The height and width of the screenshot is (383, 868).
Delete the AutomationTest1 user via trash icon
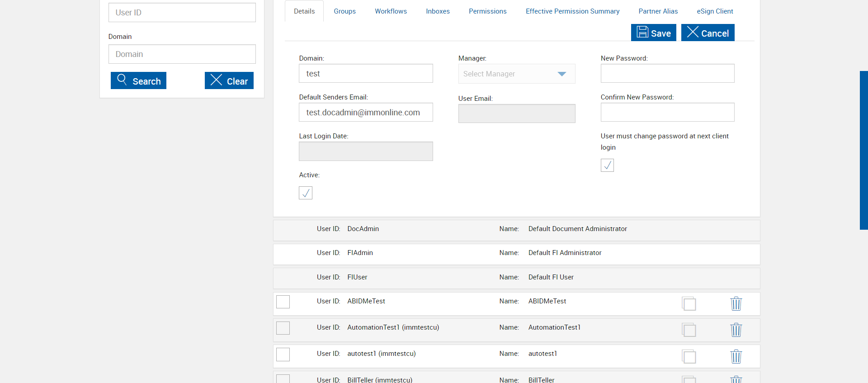point(736,330)
